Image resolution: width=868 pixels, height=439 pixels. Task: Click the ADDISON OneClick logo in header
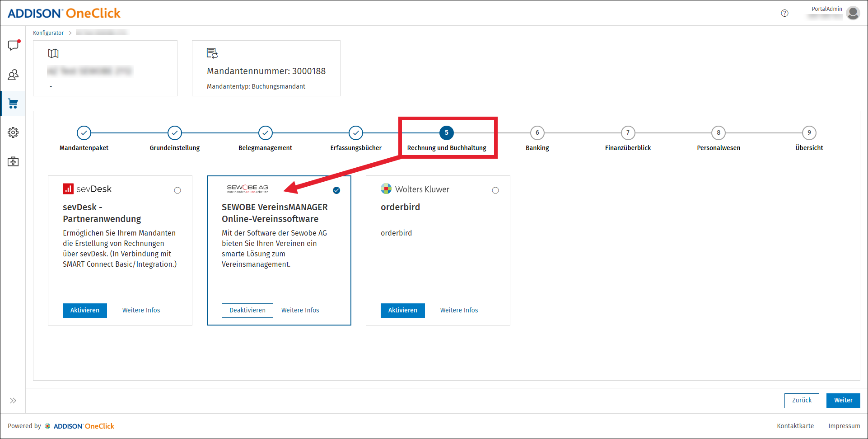pyautogui.click(x=64, y=13)
